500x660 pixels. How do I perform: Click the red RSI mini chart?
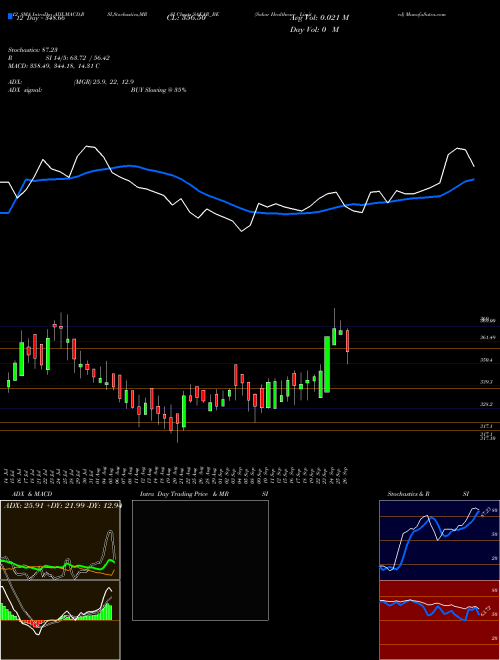point(439,620)
